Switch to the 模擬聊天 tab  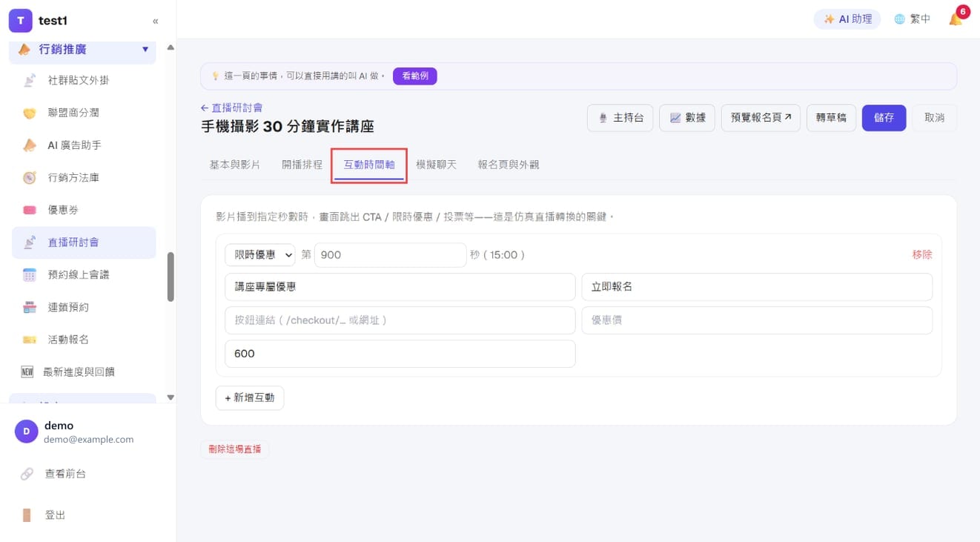[x=437, y=165]
